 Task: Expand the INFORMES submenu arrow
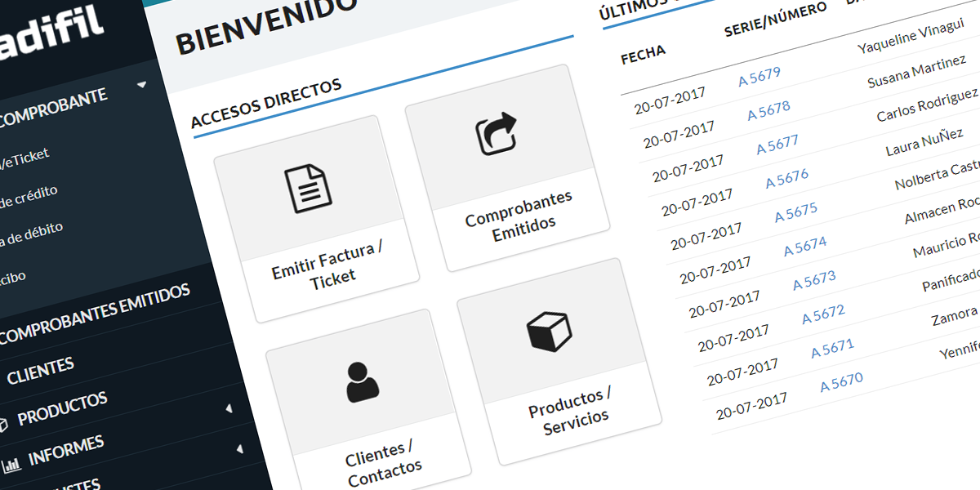click(240, 448)
